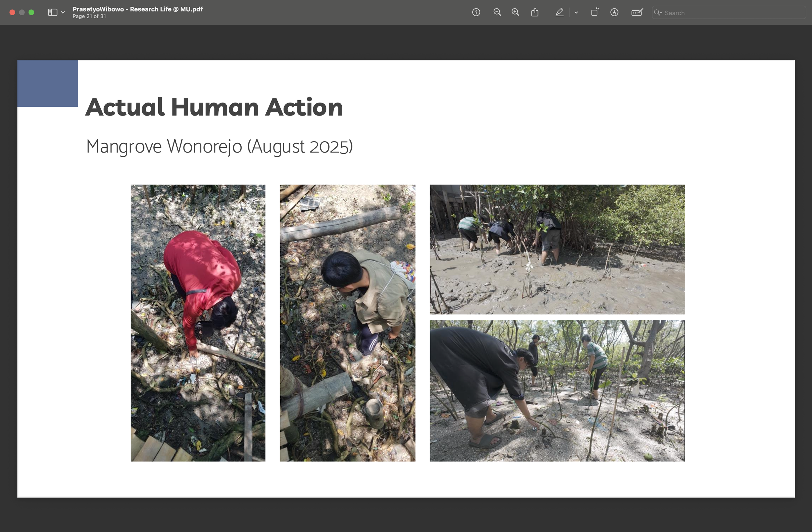Select the Highlight pen tool

(x=559, y=13)
